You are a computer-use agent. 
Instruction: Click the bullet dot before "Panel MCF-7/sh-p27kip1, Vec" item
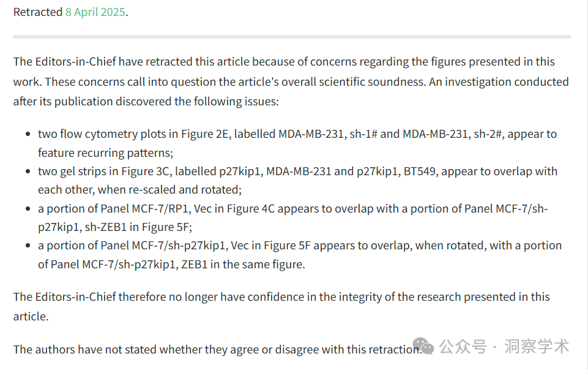coord(28,246)
